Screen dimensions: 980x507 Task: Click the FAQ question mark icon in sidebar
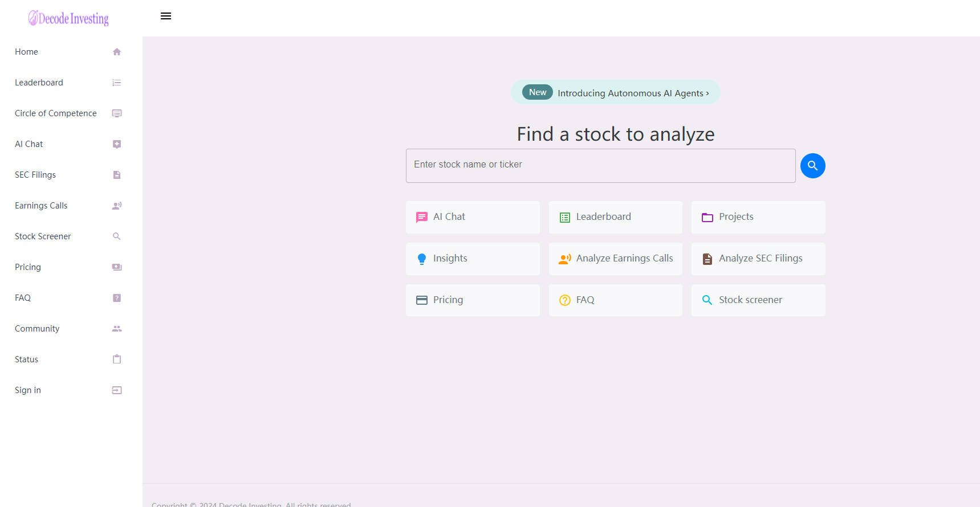pos(117,298)
